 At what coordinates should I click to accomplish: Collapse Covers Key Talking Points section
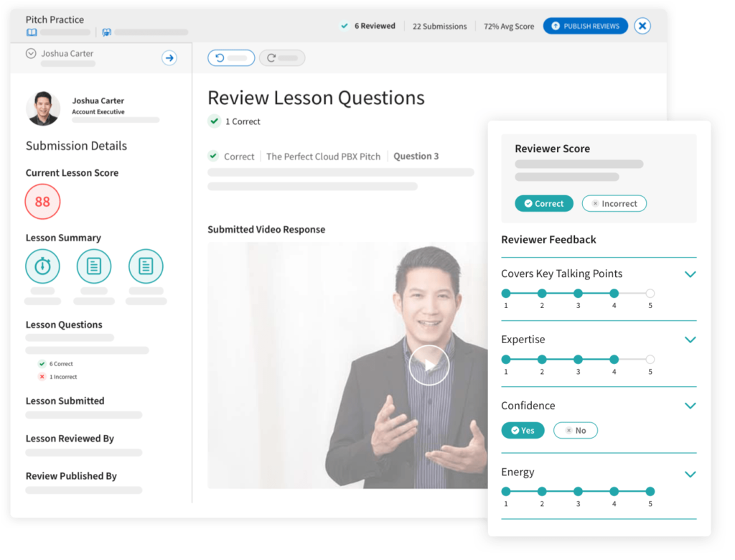pos(690,274)
